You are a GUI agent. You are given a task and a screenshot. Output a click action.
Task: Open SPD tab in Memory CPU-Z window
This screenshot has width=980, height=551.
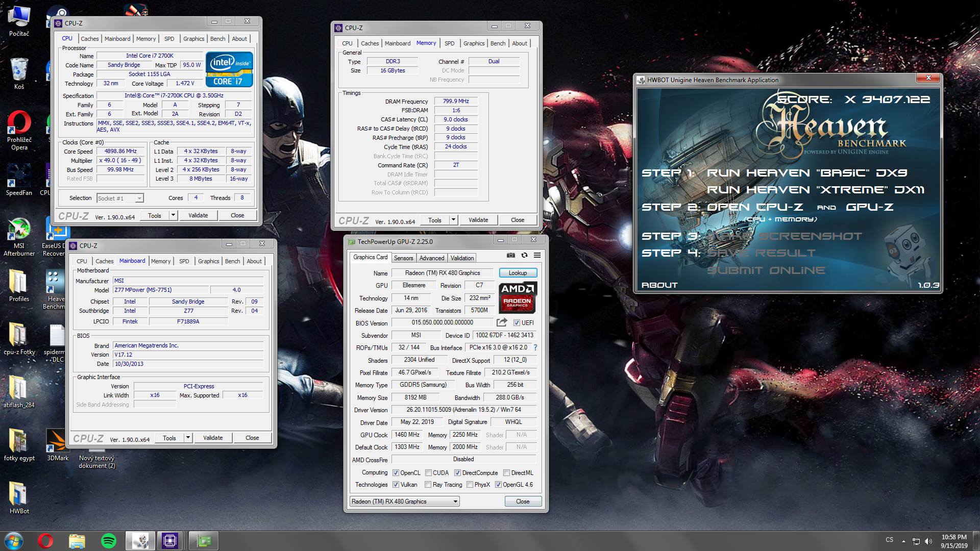[449, 43]
